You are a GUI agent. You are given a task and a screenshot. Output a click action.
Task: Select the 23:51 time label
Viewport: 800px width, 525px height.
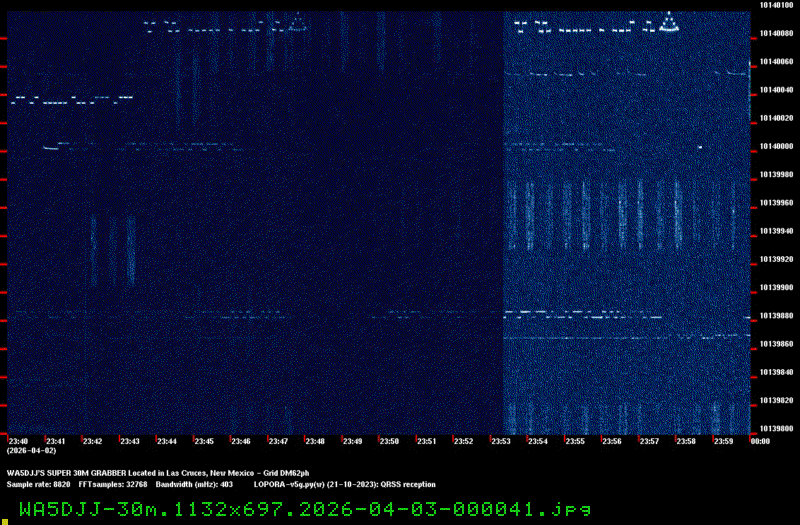(427, 441)
